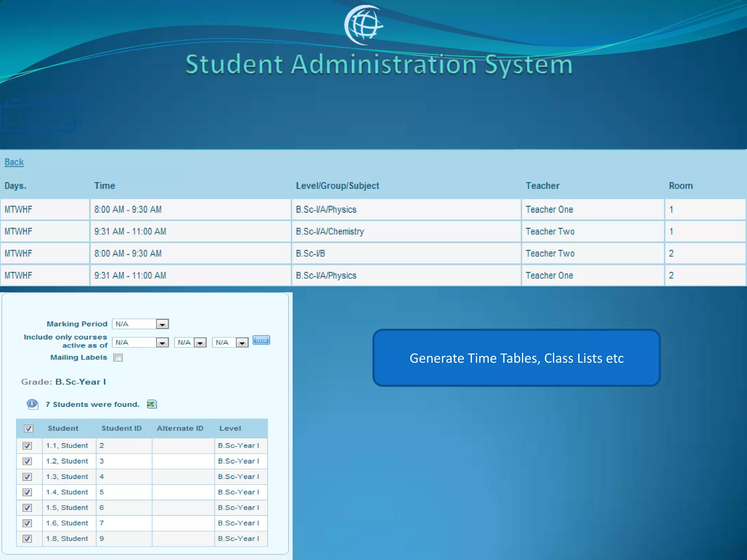This screenshot has width=747, height=560.
Task: Uncheck student 1.5 checkbox
Action: tap(27, 507)
